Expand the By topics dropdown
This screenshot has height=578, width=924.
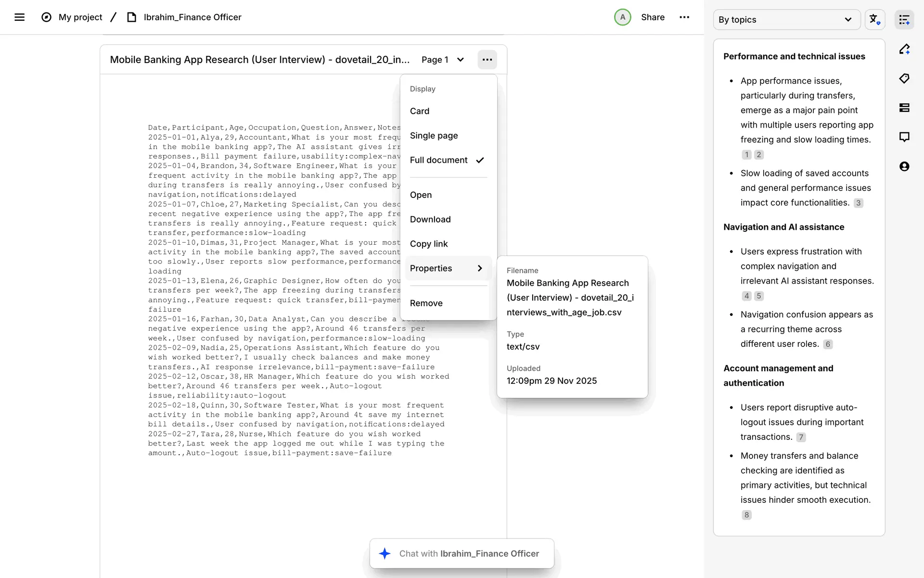pyautogui.click(x=786, y=20)
